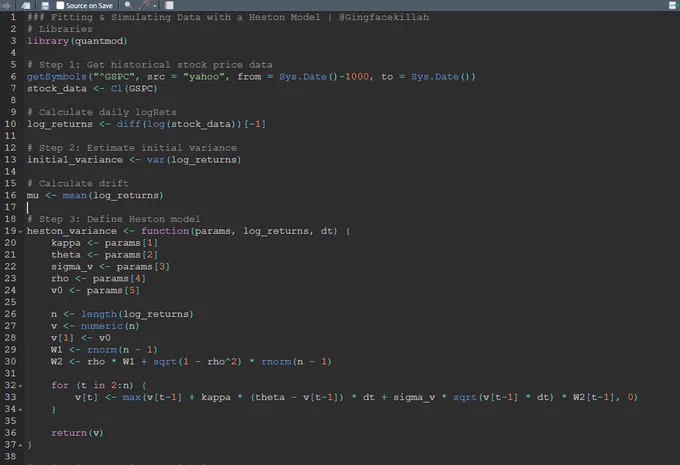
Task: Click "sigma_v" assignment on line 22
Action: 72,266
